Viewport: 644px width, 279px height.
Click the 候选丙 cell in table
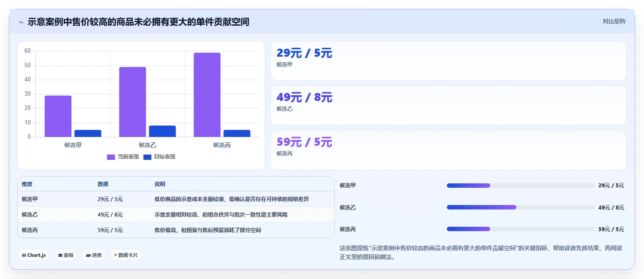[x=30, y=230]
